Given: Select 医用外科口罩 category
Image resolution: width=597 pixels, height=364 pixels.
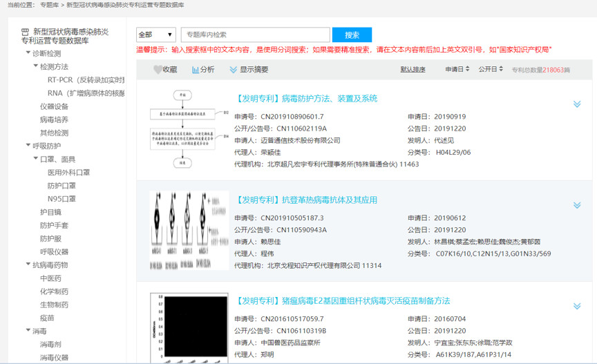Looking at the screenshot, I should point(68,173).
